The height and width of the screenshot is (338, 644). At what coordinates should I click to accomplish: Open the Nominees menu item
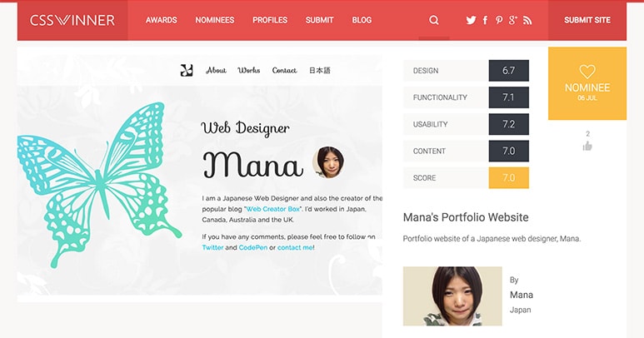tap(215, 20)
